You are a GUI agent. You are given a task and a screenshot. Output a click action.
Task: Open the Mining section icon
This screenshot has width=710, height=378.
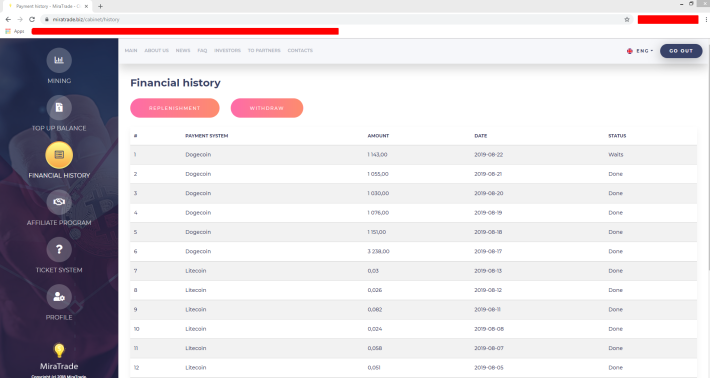point(59,60)
